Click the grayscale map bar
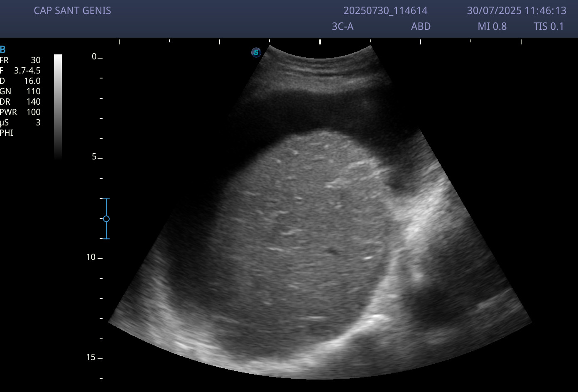The image size is (578, 392). point(58,107)
